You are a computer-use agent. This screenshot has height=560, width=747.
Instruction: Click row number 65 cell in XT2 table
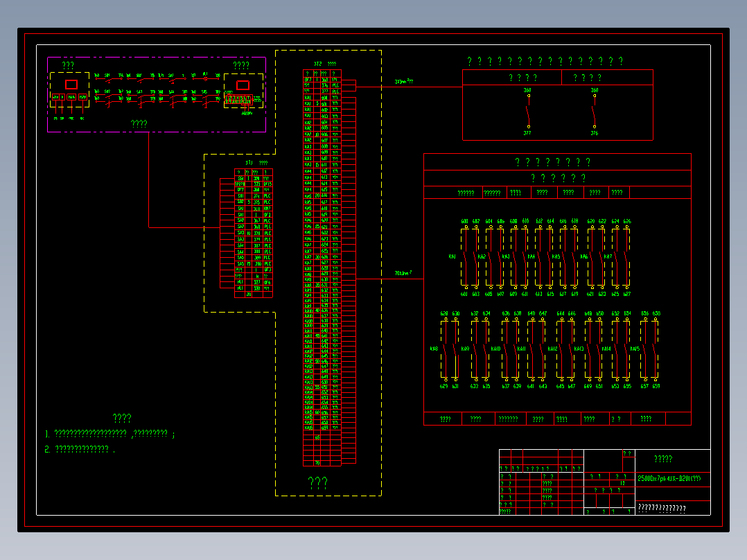[x=317, y=437]
